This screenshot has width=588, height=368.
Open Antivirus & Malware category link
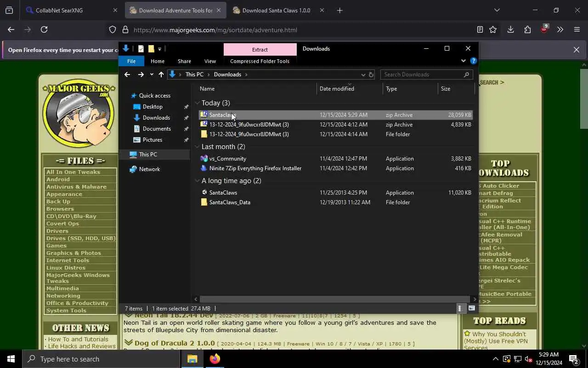tap(76, 187)
